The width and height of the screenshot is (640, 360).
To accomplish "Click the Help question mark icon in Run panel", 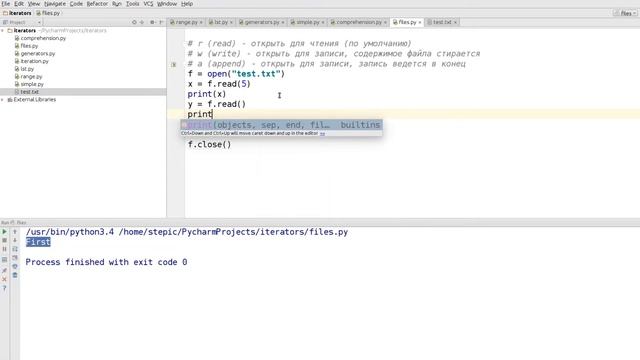I will coord(4,289).
